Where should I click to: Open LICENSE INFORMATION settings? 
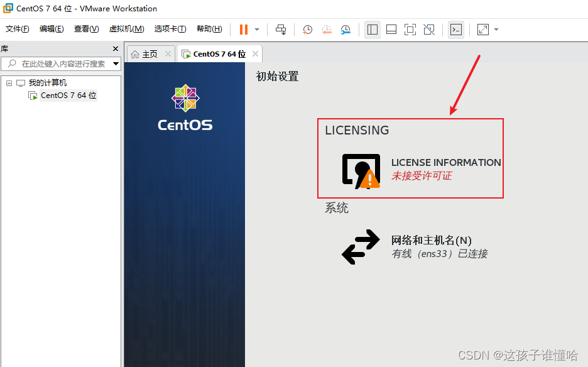[446, 163]
